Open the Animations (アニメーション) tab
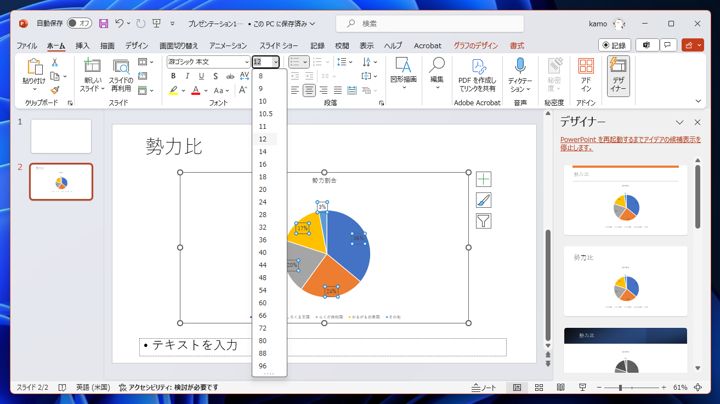 tap(228, 45)
